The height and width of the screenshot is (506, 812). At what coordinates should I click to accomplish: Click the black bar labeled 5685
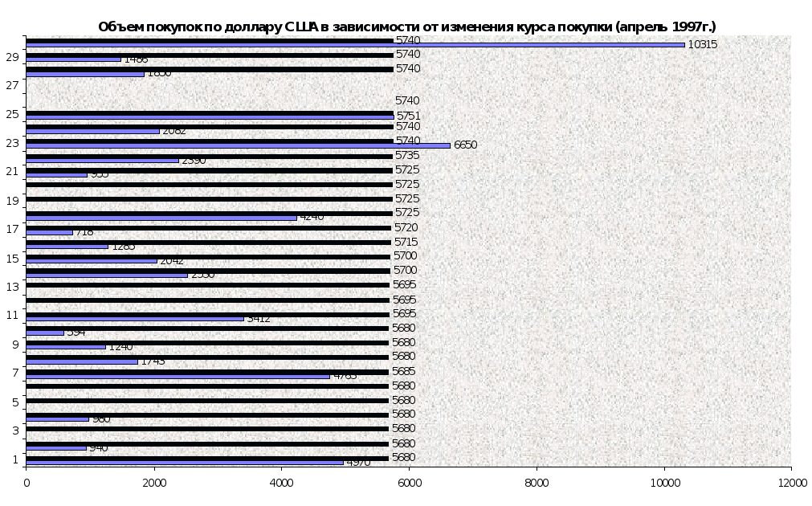[207, 372]
